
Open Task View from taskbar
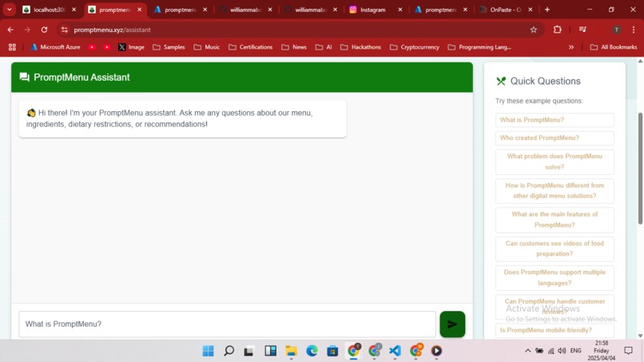249,351
